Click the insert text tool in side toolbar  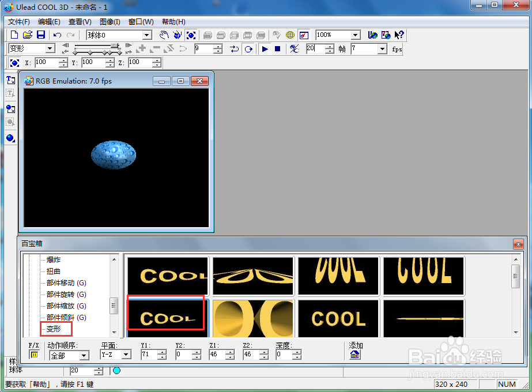tap(10, 80)
